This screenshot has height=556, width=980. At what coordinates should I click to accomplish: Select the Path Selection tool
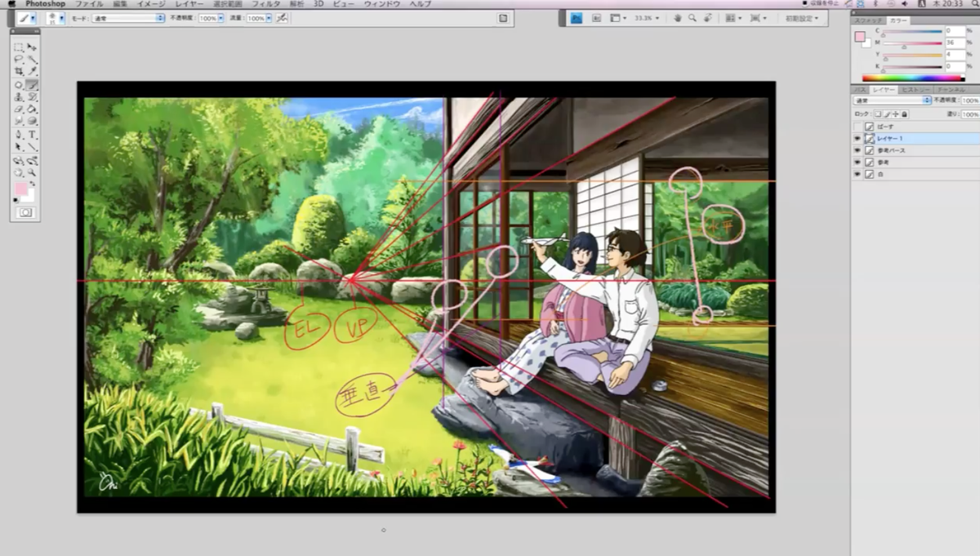coord(19,146)
